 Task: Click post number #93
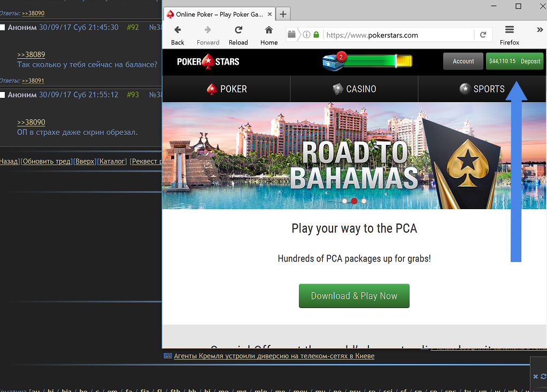[x=133, y=95]
